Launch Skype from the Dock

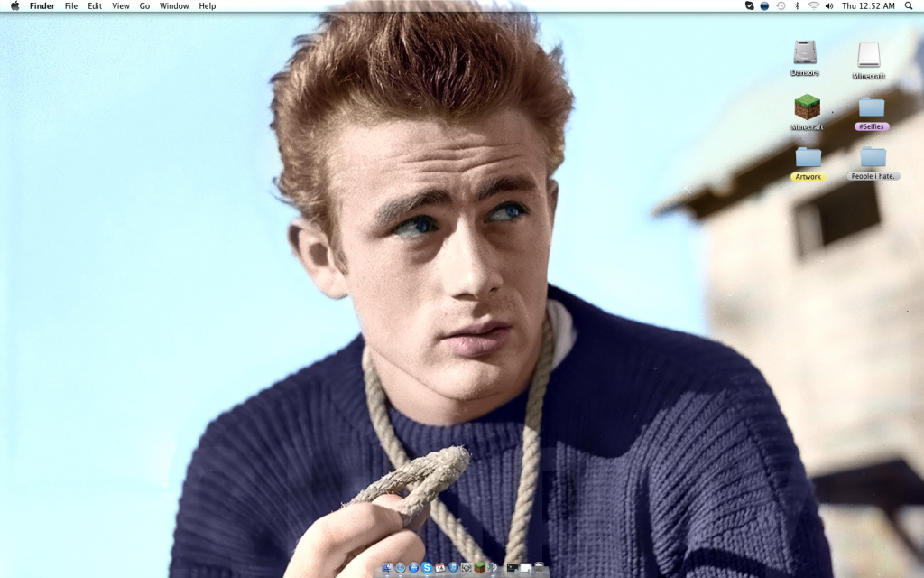[427, 567]
